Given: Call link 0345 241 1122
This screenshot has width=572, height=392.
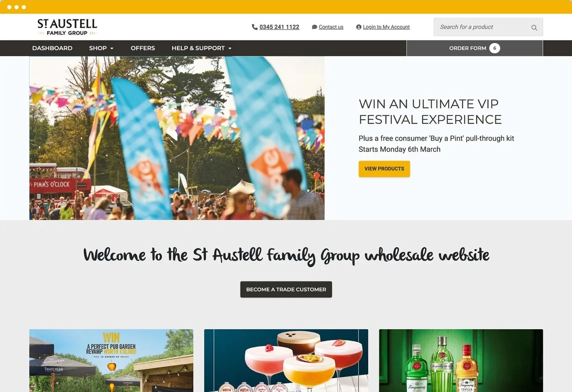Looking at the screenshot, I should point(279,27).
